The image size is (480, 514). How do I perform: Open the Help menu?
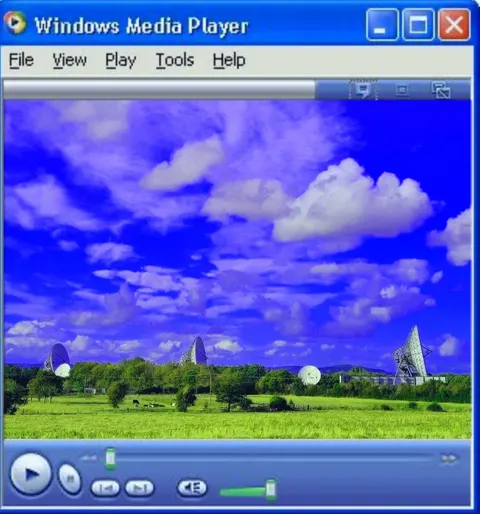[x=229, y=60]
